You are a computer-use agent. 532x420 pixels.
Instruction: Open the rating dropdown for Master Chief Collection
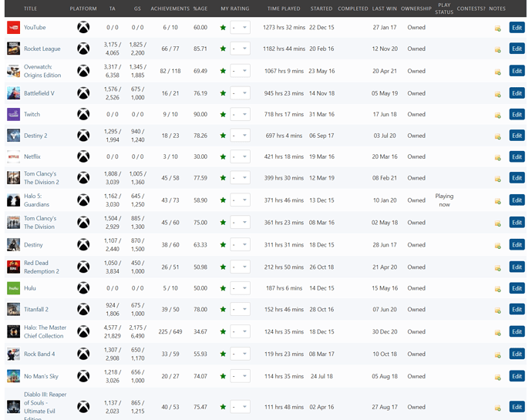tap(240, 331)
